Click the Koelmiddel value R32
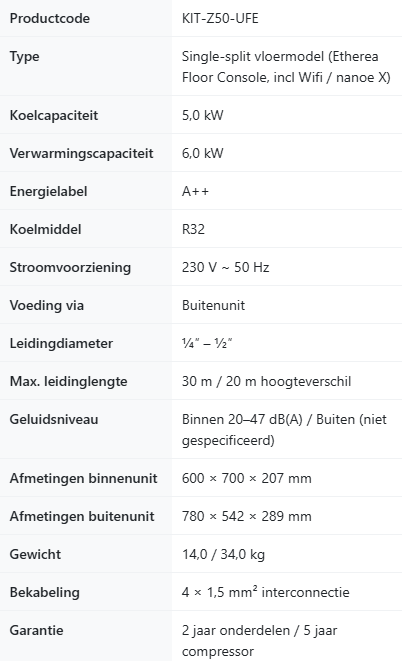 (x=193, y=229)
